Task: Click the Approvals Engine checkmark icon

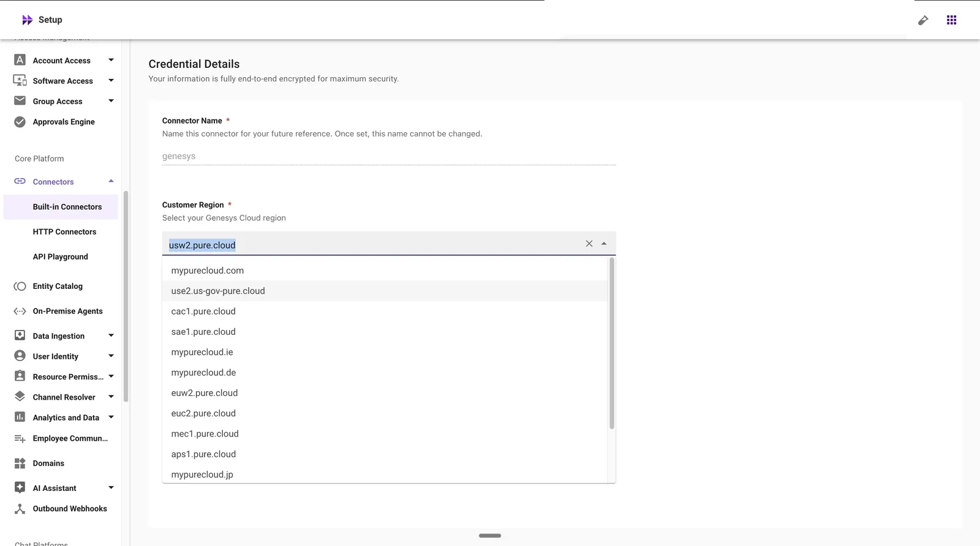Action: tap(20, 121)
